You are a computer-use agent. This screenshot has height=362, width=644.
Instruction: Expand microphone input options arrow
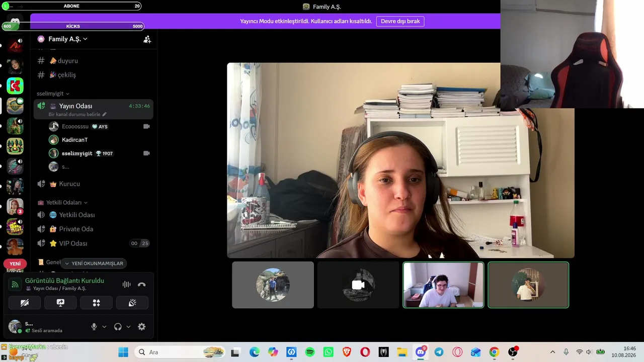[x=104, y=327]
